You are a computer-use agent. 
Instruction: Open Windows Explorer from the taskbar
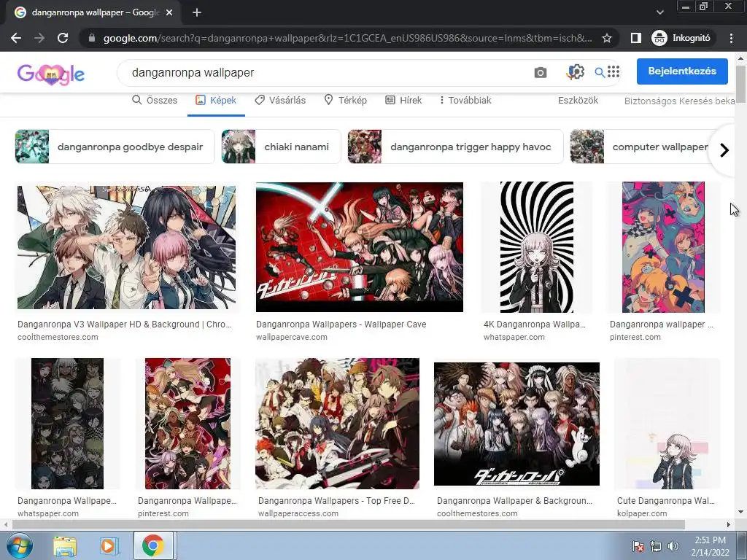coord(65,546)
